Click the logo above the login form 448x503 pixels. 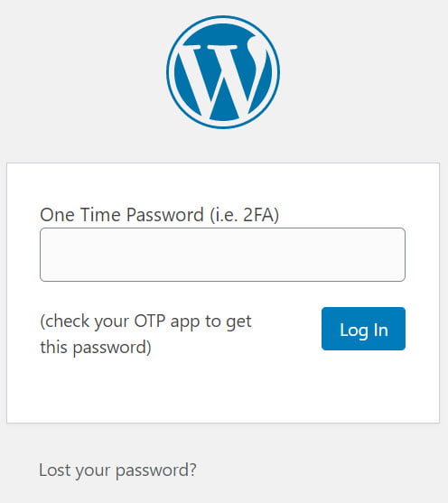[x=223, y=72]
